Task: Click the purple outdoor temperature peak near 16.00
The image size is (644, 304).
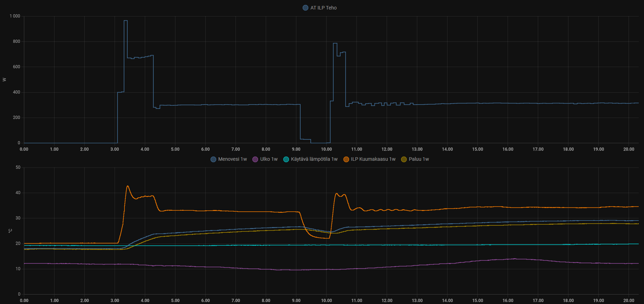Action: [514, 259]
